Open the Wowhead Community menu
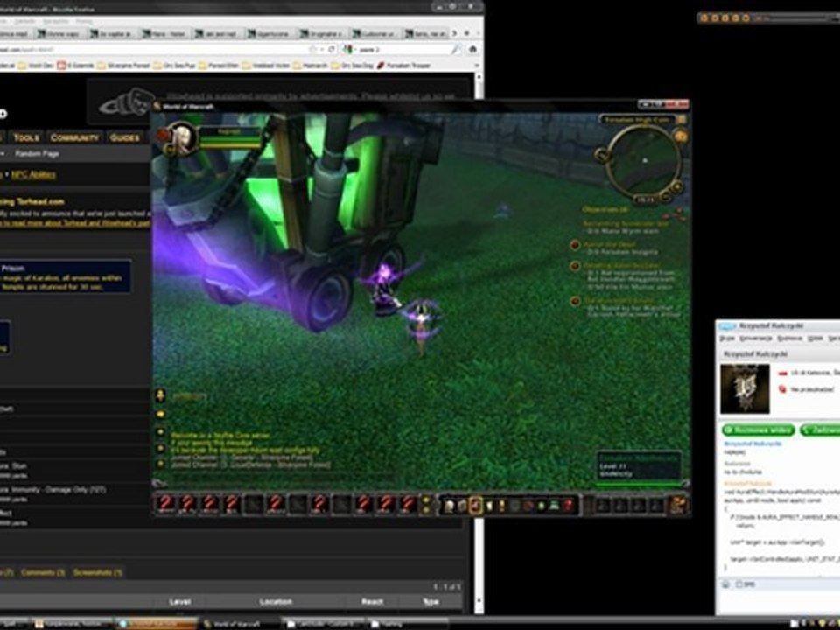Viewport: 840px width, 630px height. 74,137
